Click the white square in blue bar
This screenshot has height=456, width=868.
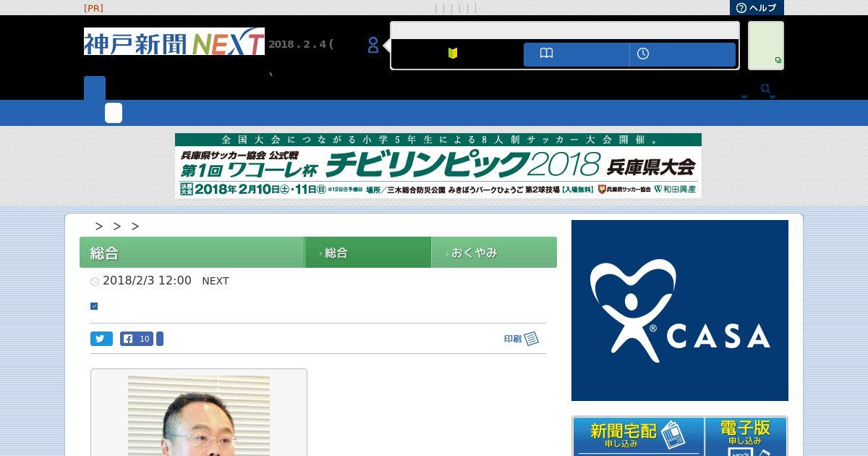114,113
